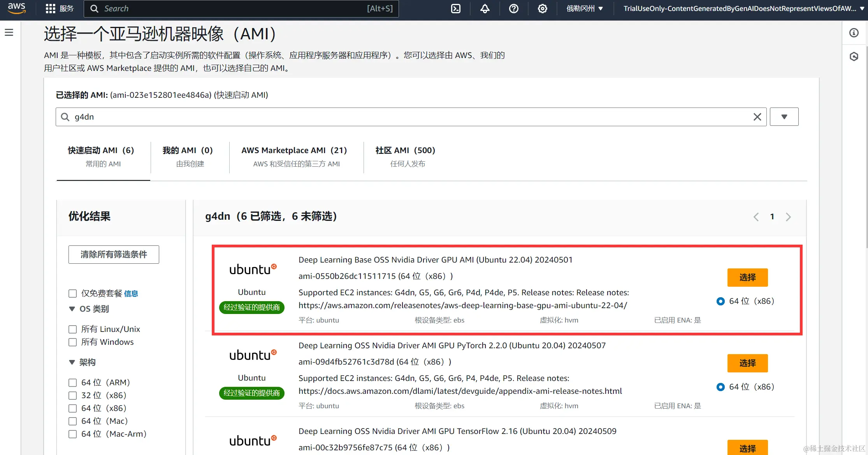Expand the left navigation hamburger menu
The image size is (868, 455).
[x=9, y=32]
